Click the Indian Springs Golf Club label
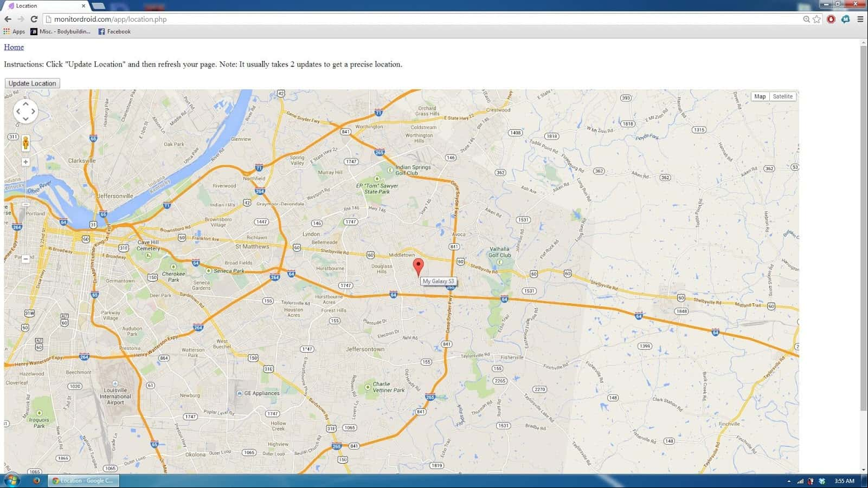 coord(413,170)
